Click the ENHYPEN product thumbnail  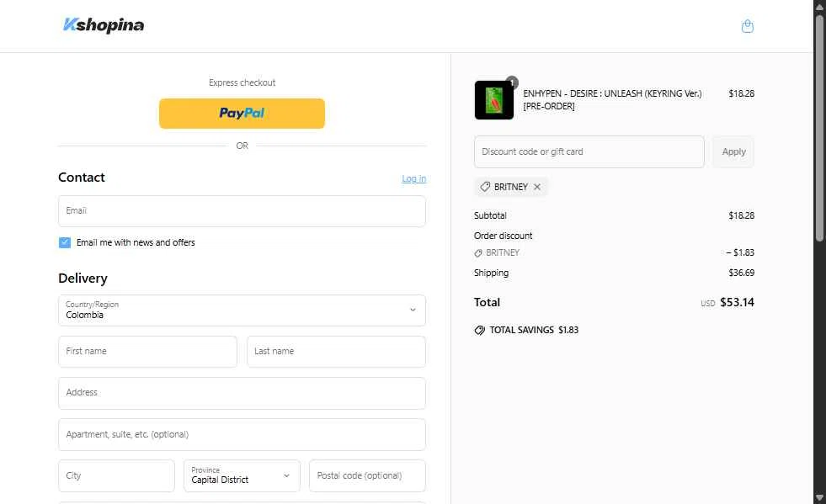(493, 100)
